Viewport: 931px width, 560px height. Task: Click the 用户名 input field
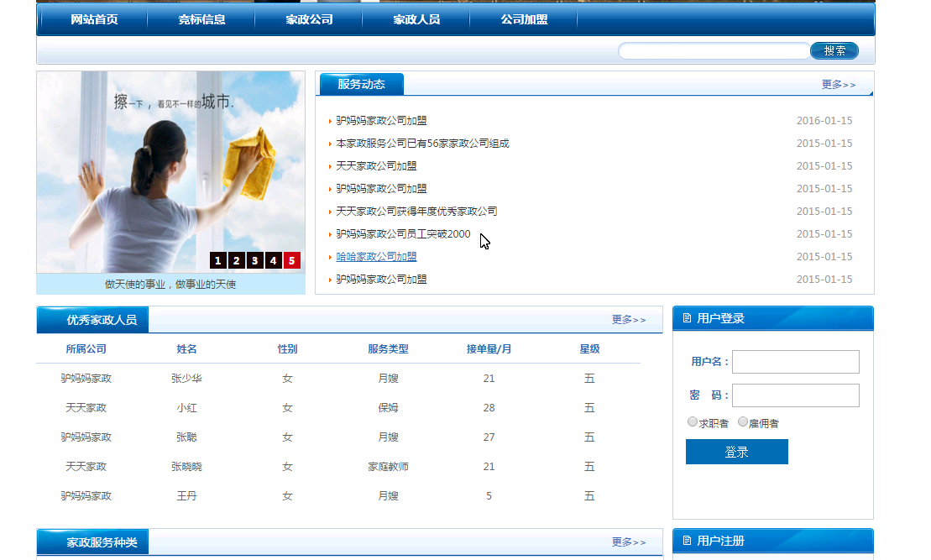tap(796, 362)
